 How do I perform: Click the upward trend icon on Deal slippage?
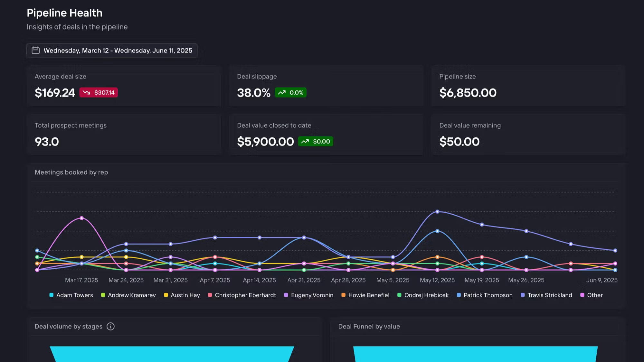[x=282, y=93]
